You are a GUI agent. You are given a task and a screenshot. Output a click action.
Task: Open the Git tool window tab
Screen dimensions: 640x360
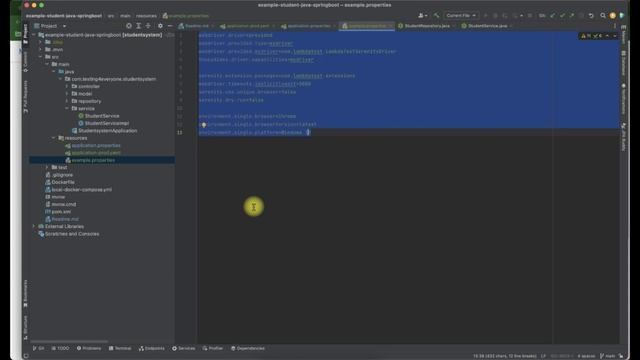(x=38, y=349)
